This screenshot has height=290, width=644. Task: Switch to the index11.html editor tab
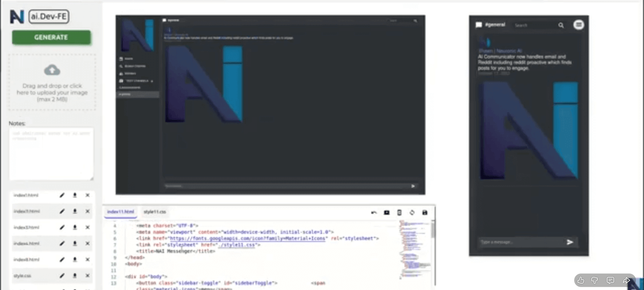pyautogui.click(x=121, y=212)
